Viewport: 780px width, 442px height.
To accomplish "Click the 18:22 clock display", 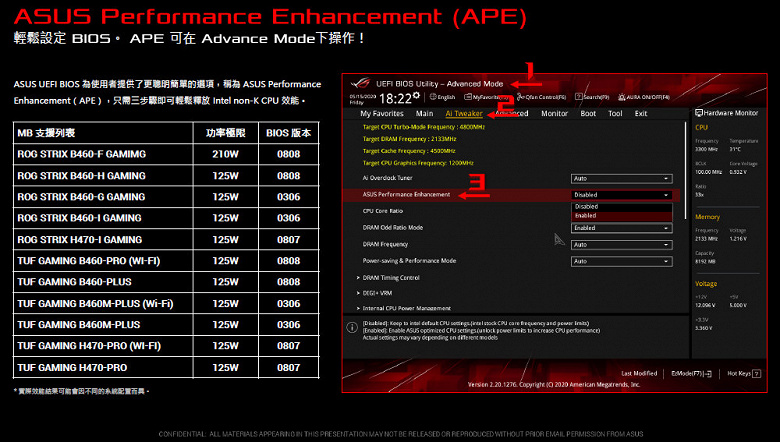I will pos(395,98).
